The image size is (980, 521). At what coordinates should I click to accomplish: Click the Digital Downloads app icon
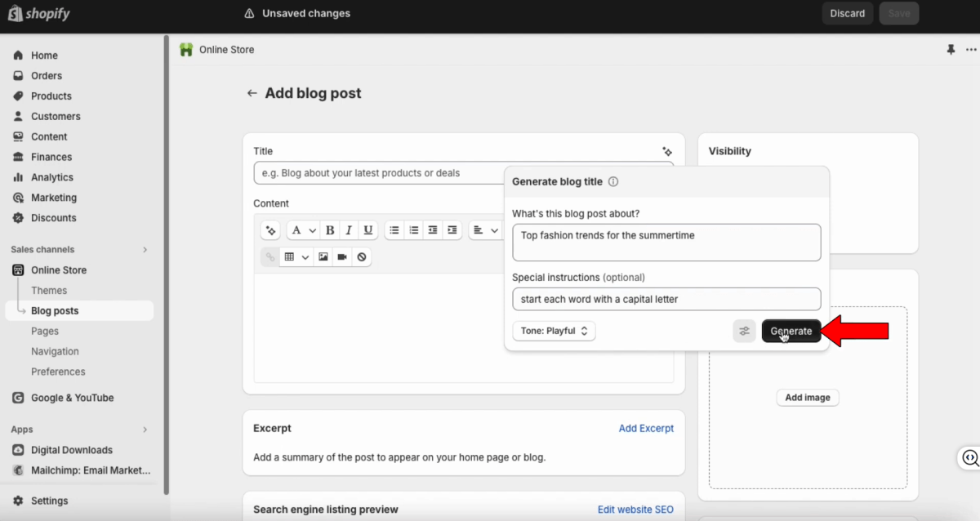18,450
